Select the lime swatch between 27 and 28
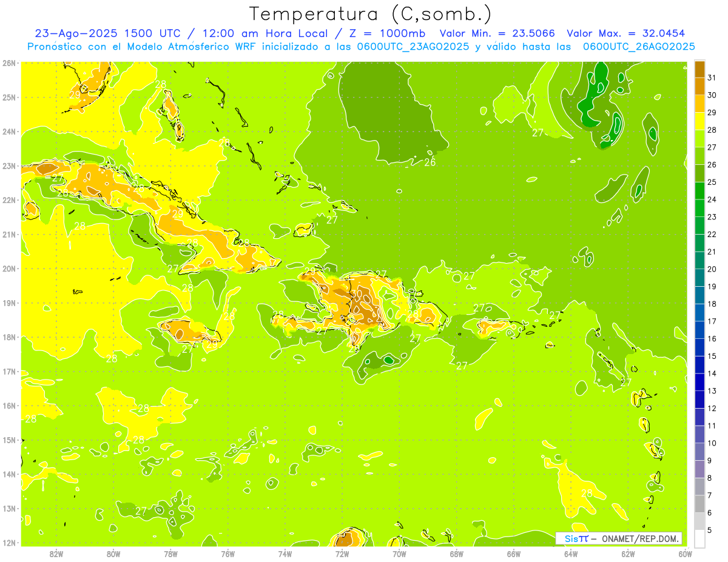Viewport: 728px width, 562px height. tap(699, 138)
